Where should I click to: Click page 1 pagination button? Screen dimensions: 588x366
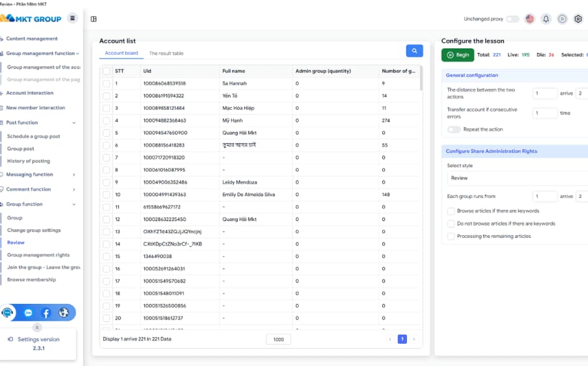coord(402,339)
